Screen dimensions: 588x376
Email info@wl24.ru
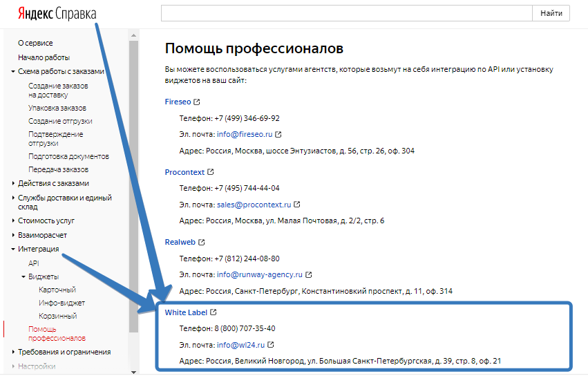click(x=240, y=345)
